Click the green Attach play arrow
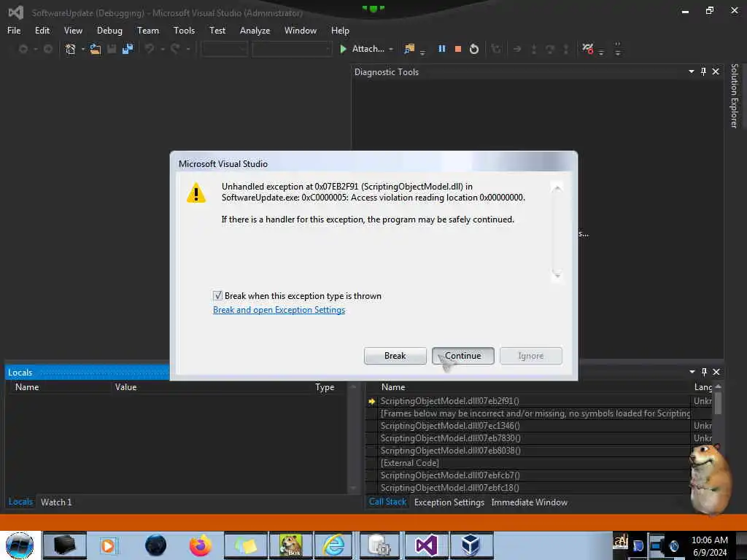The width and height of the screenshot is (747, 560). click(343, 49)
